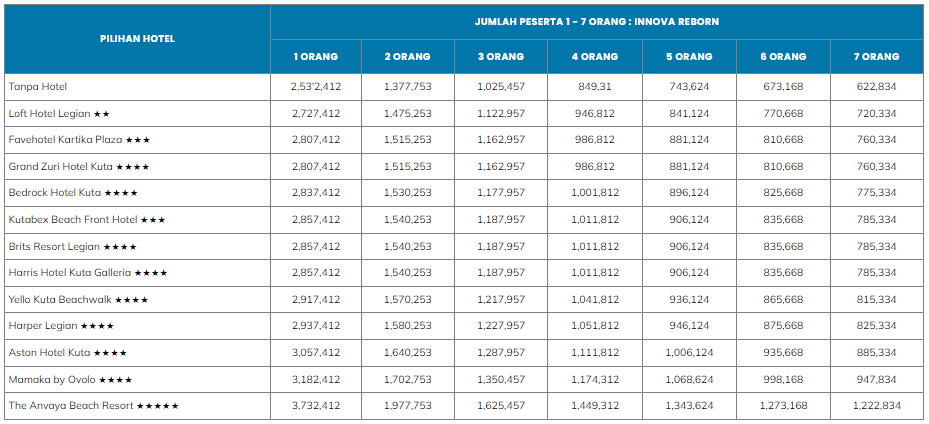This screenshot has width=929, height=424.
Task: Click Loft Hotel Legian hotel name
Action: pyautogui.click(x=50, y=114)
